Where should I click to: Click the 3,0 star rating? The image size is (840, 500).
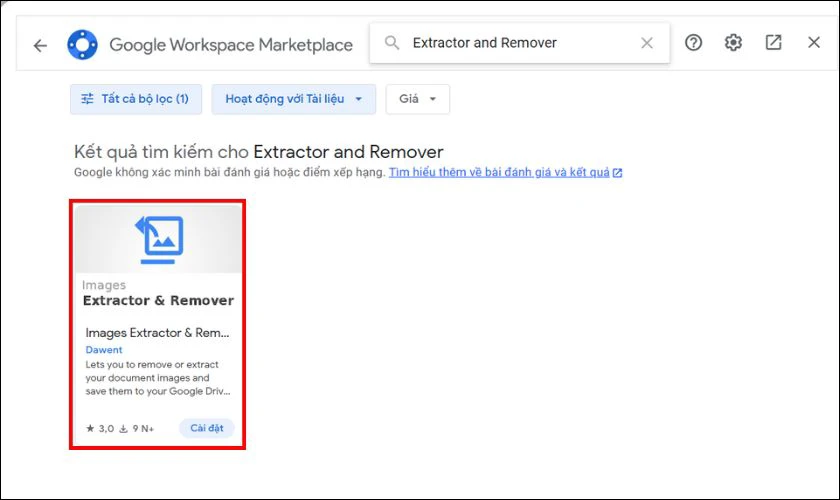pos(100,429)
